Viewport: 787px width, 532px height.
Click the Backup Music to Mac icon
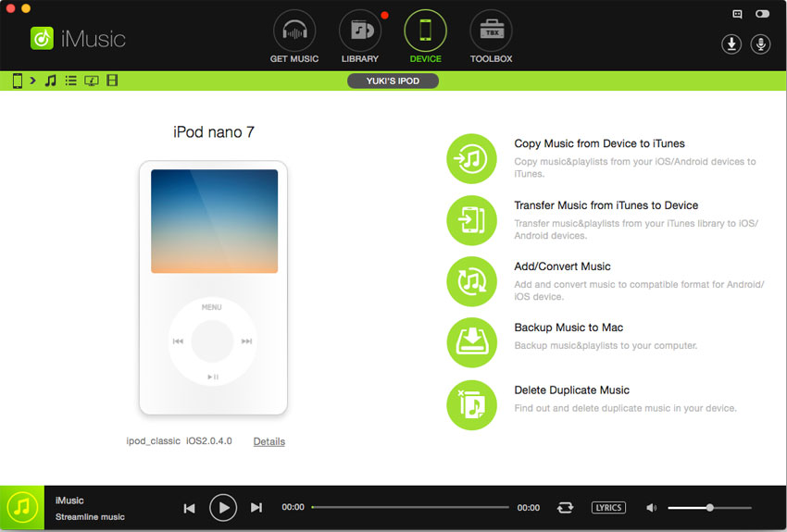pos(471,342)
